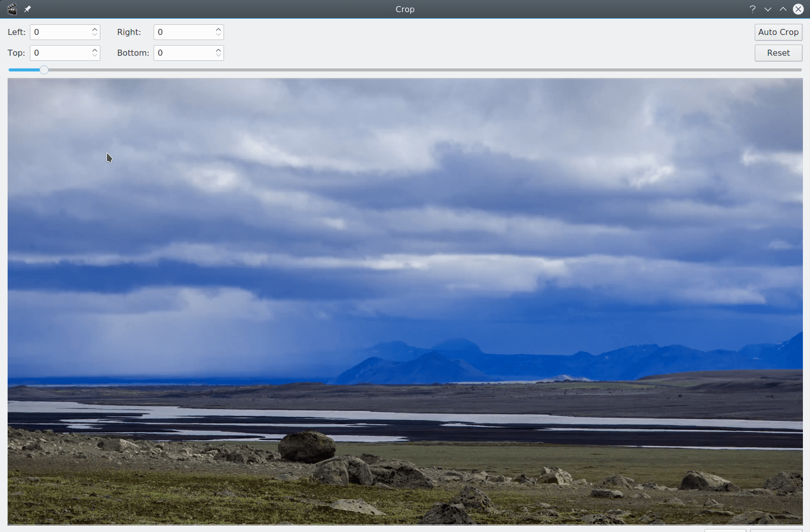Click the landscape preview image
The height and width of the screenshot is (532, 810).
point(405,301)
